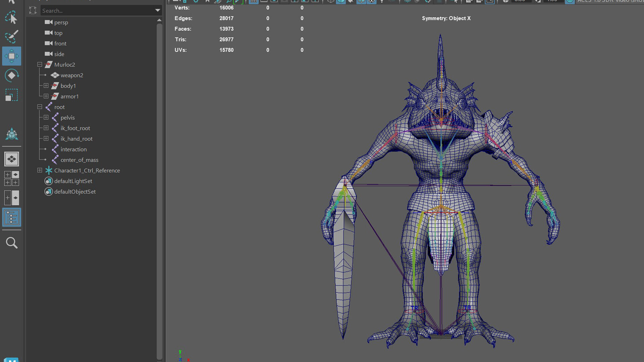Viewport: 644px width, 362px height.
Task: Activate the Scale tool
Action: tap(11, 95)
